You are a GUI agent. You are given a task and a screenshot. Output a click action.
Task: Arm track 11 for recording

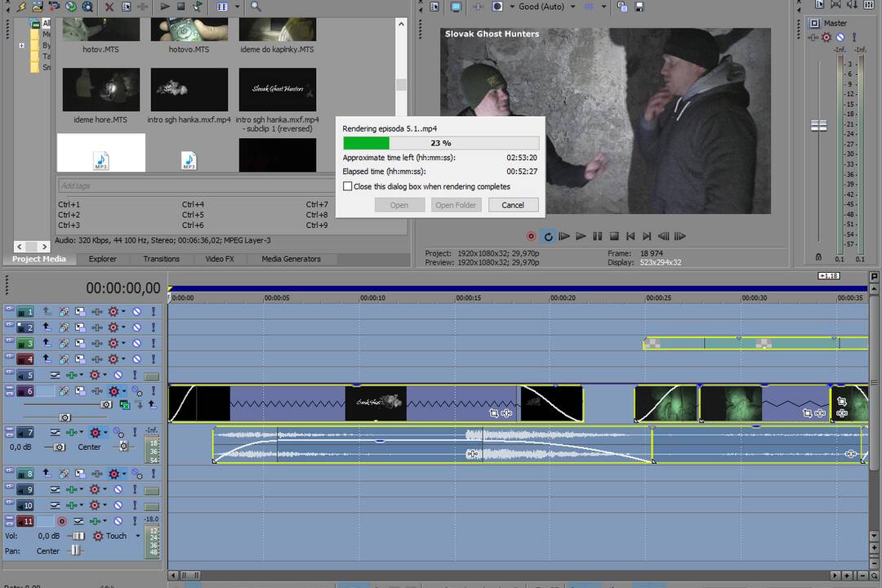pos(61,521)
